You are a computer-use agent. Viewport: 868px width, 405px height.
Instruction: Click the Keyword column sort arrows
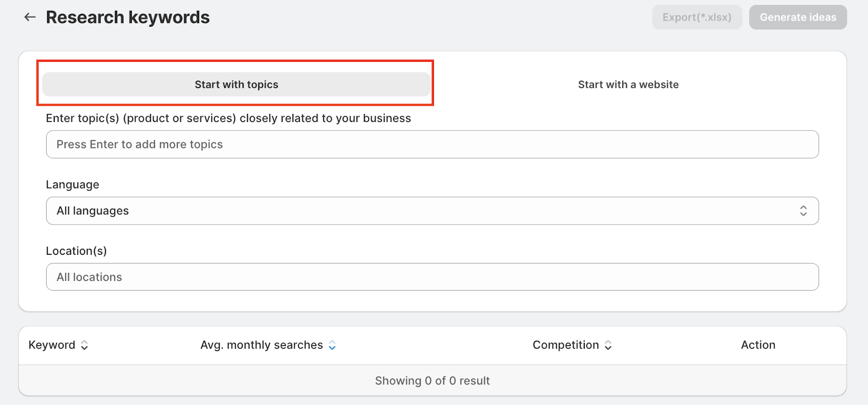[x=85, y=345]
